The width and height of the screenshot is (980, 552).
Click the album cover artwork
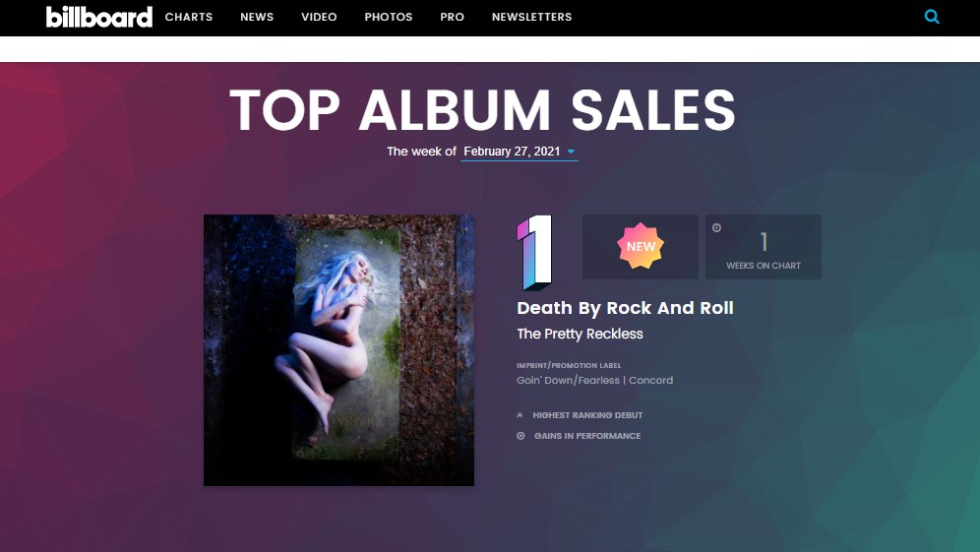[338, 350]
